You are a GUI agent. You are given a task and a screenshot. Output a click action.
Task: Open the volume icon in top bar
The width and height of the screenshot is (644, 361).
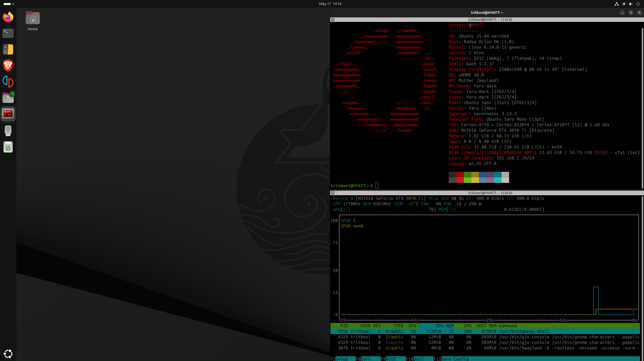point(631,4)
